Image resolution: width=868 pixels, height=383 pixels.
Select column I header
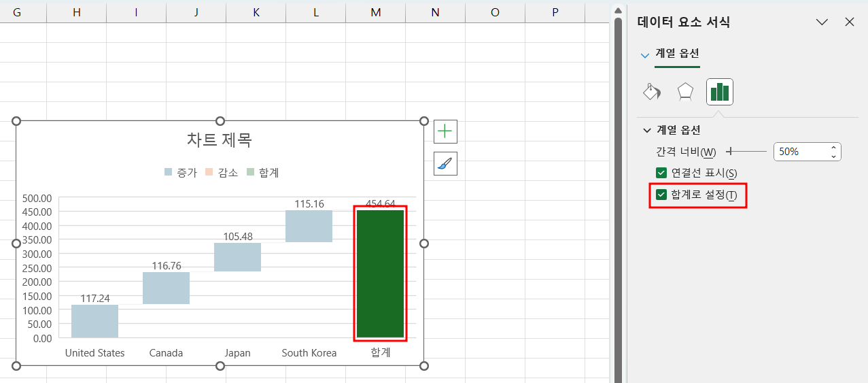136,12
